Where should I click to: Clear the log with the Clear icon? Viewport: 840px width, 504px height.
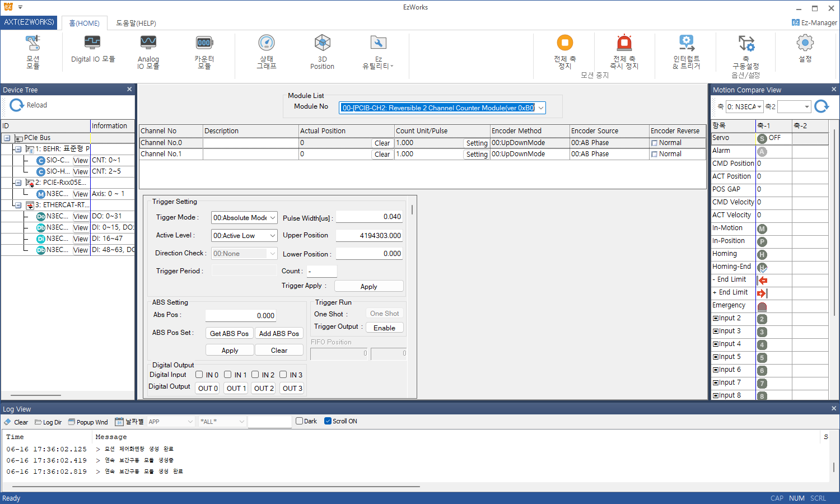click(x=16, y=422)
